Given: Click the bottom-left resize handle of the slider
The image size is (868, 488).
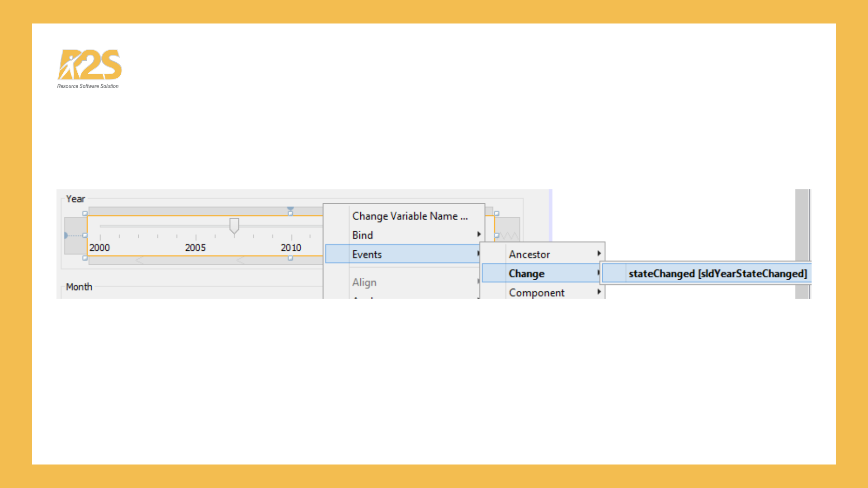Looking at the screenshot, I should (85, 258).
